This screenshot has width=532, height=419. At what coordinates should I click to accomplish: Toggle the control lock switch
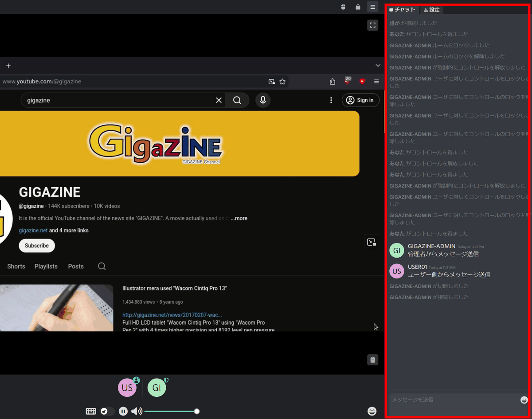(x=106, y=411)
